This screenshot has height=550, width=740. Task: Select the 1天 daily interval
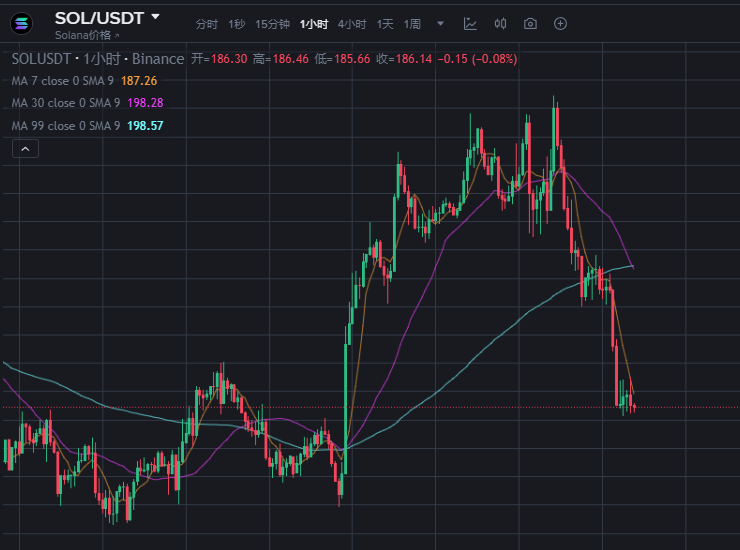(385, 24)
